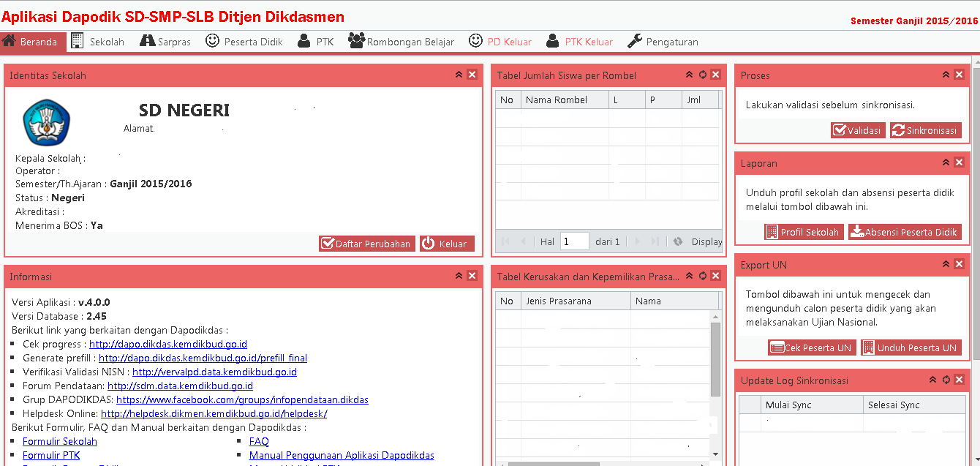Image resolution: width=980 pixels, height=466 pixels.
Task: Open the Beranda home tab
Action: (x=33, y=42)
